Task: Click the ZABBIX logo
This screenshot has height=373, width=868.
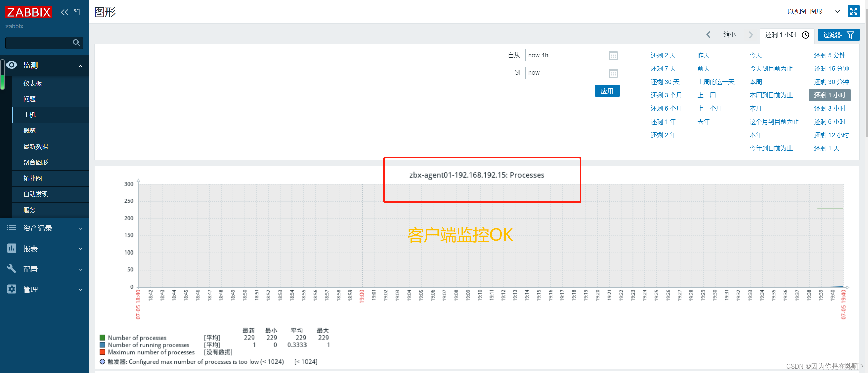Action: click(x=29, y=12)
